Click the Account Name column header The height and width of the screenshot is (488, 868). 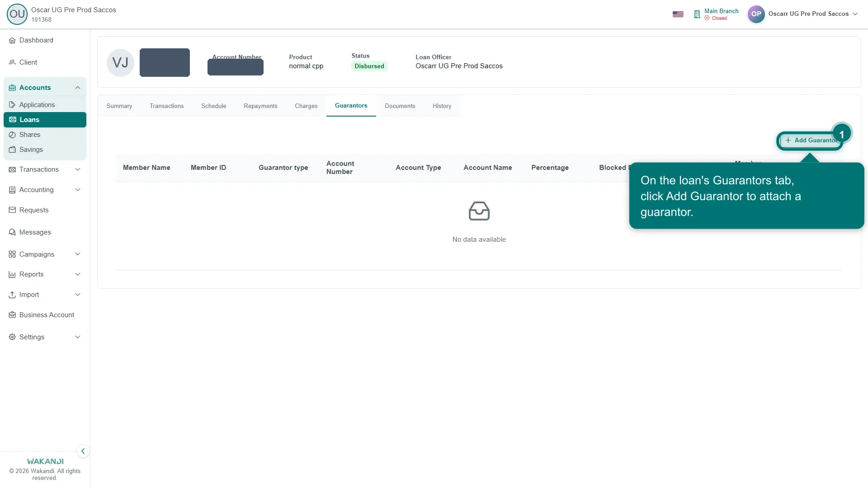tap(488, 168)
